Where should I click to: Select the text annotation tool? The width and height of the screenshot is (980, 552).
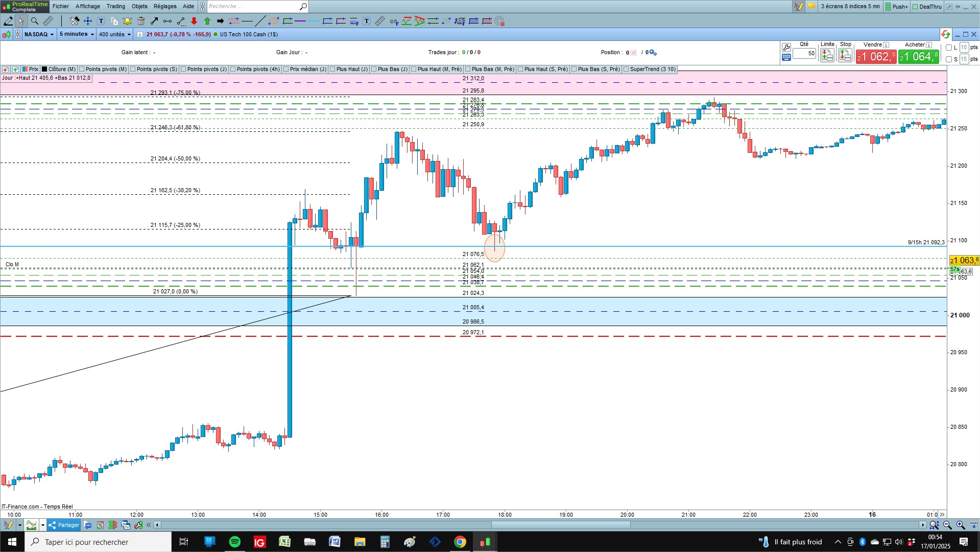[101, 21]
